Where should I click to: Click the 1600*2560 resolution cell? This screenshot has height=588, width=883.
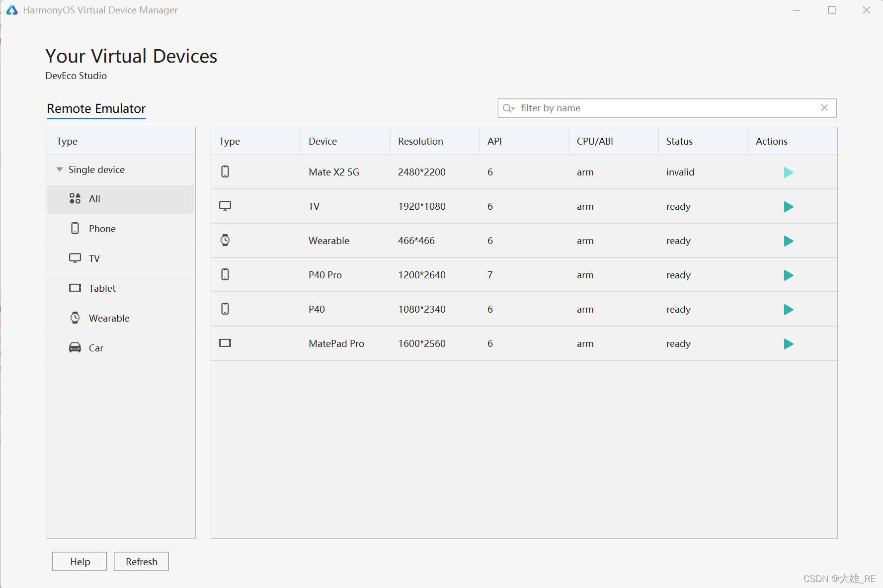pos(422,343)
